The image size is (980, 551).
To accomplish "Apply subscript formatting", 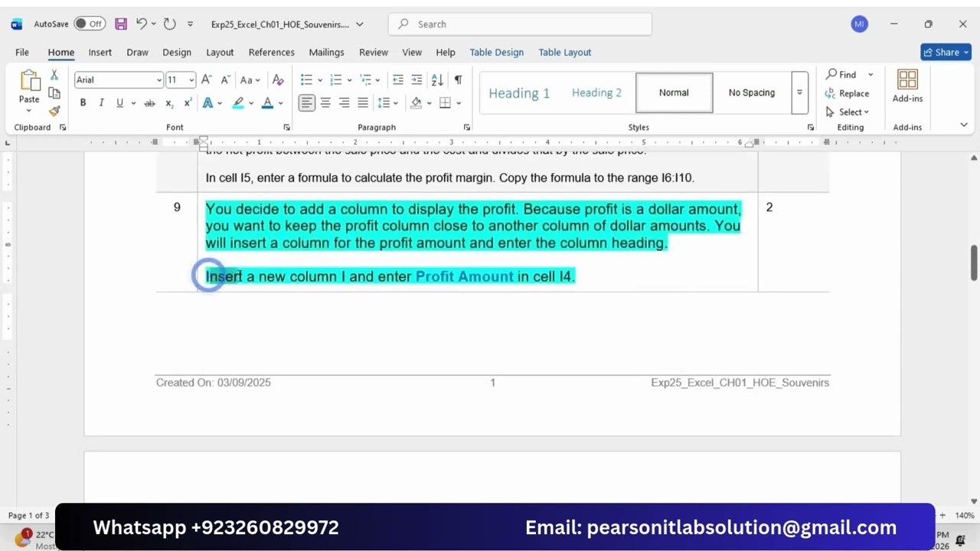I will 169,103.
